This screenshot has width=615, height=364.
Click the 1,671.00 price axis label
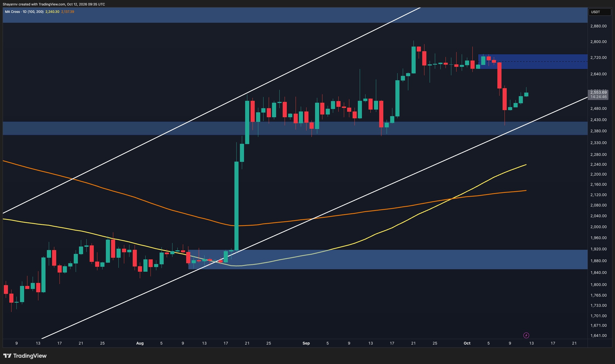tap(599, 325)
